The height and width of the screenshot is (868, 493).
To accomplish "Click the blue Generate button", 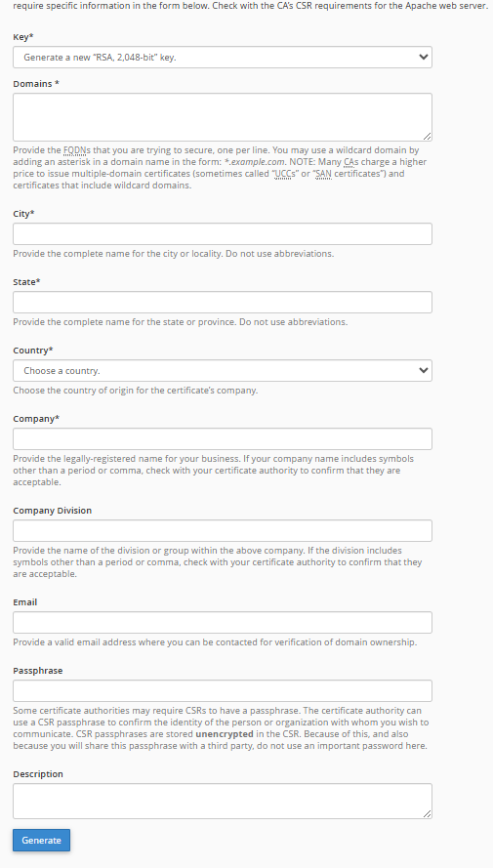I will point(42,841).
